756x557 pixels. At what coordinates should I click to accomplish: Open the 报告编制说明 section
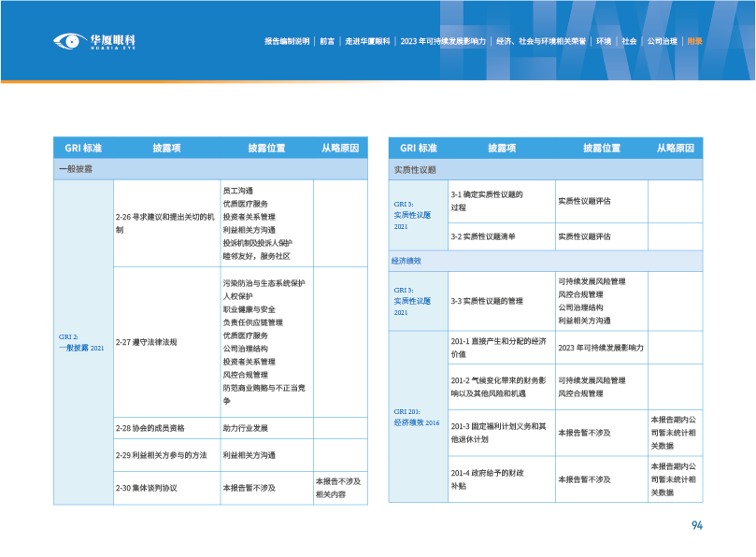[x=286, y=41]
